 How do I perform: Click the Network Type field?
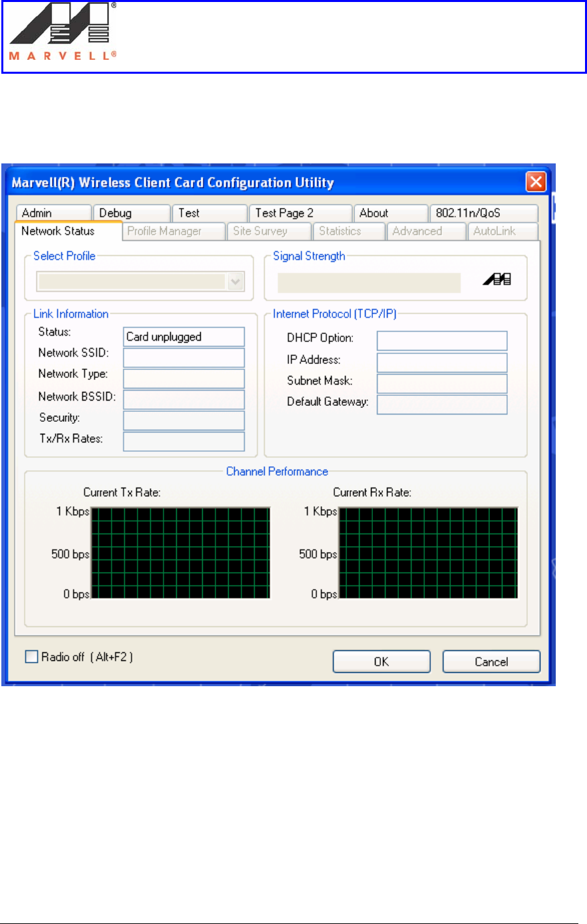pos(184,379)
